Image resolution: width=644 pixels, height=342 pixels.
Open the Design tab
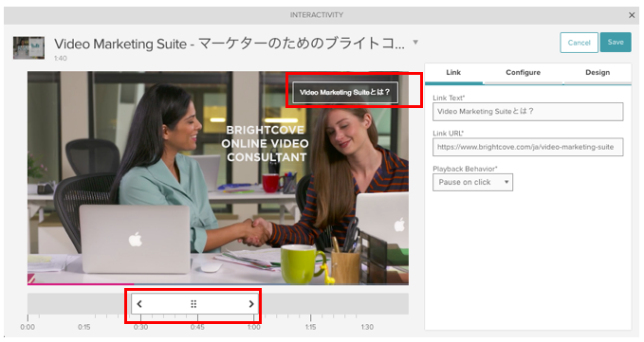[x=598, y=73]
